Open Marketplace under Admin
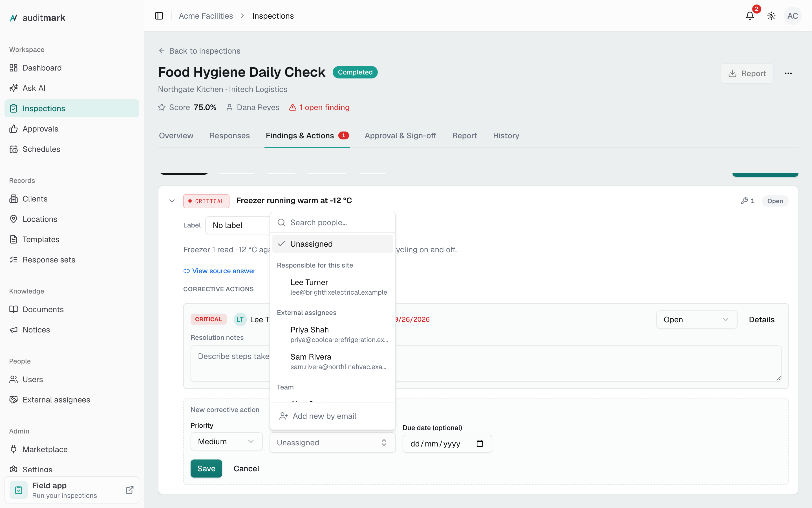The width and height of the screenshot is (812, 508). [x=72, y=450]
